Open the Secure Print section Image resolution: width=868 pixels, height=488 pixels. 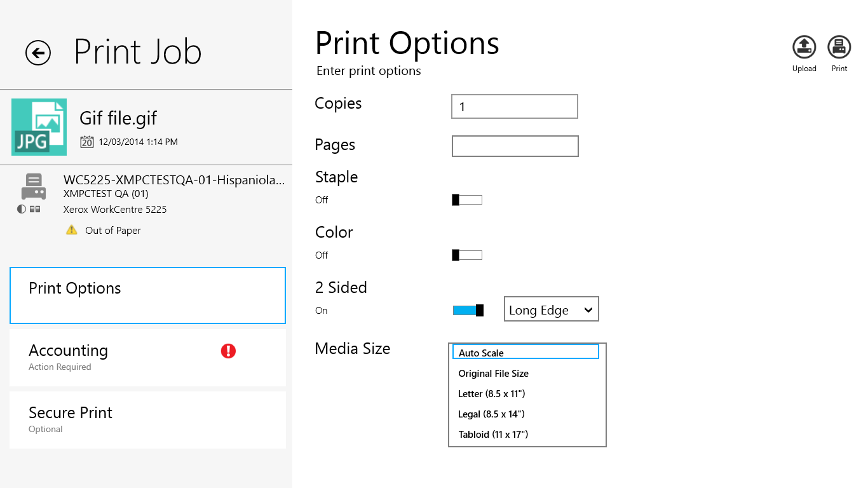click(147, 419)
